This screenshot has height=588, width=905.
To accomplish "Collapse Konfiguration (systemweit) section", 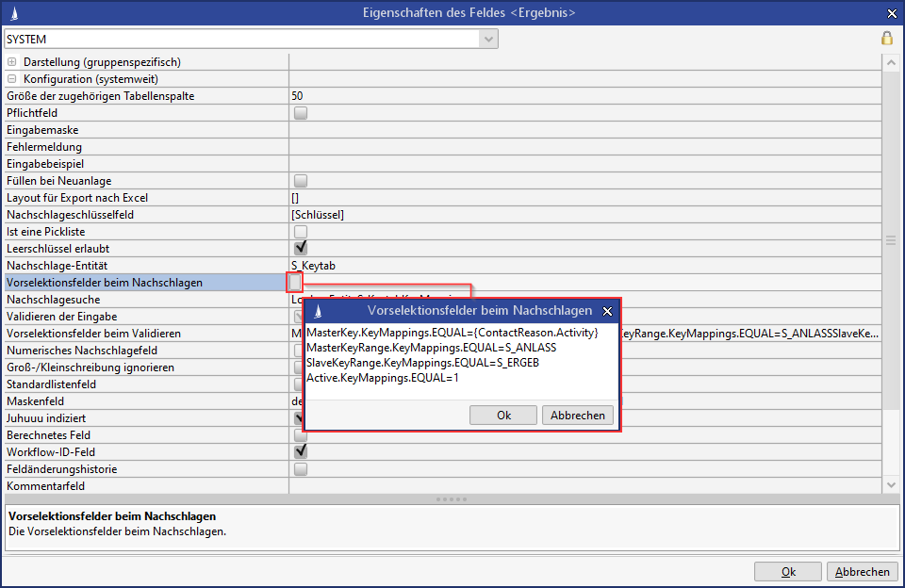I will (x=12, y=79).
